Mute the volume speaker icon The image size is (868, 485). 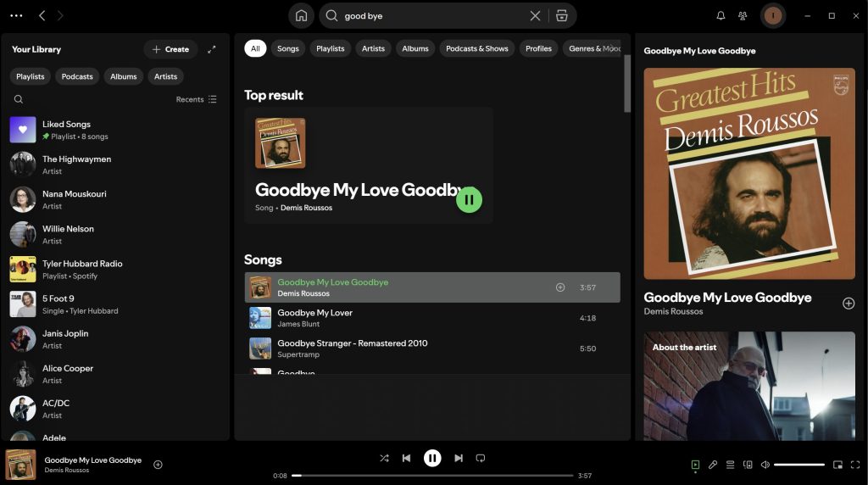coord(765,465)
